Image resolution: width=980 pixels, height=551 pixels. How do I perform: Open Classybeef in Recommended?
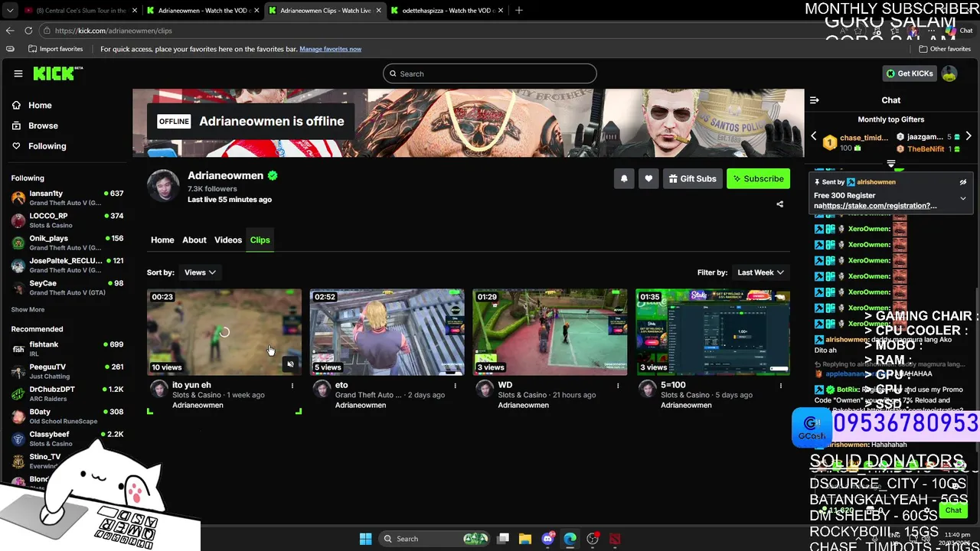pos(67,439)
